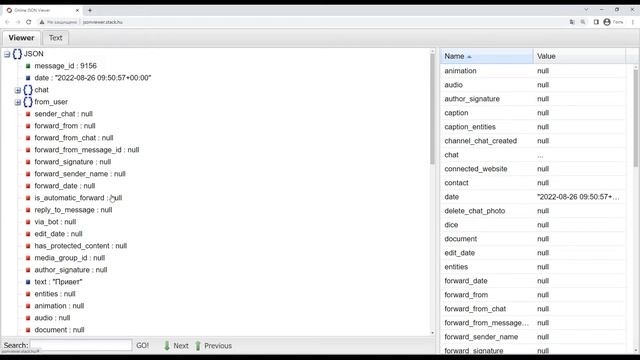Click the browser address bar
The image size is (640, 360).
click(x=302, y=22)
